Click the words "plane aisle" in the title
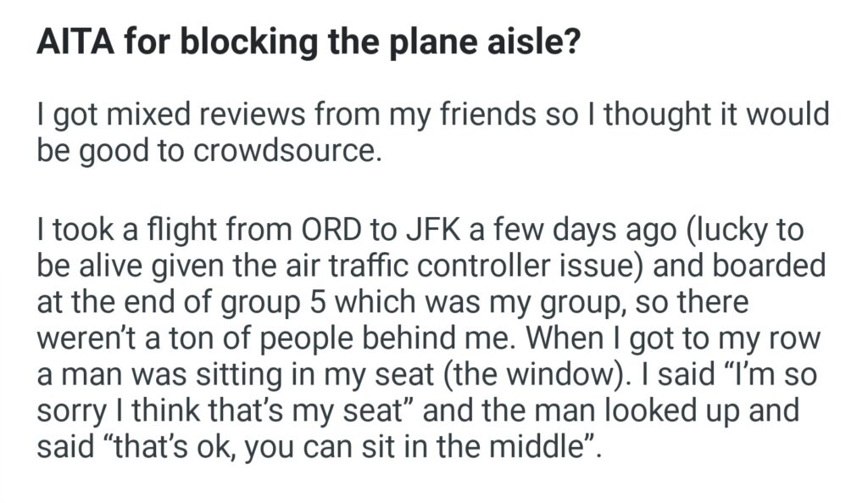The width and height of the screenshot is (868, 503). pyautogui.click(x=506, y=44)
